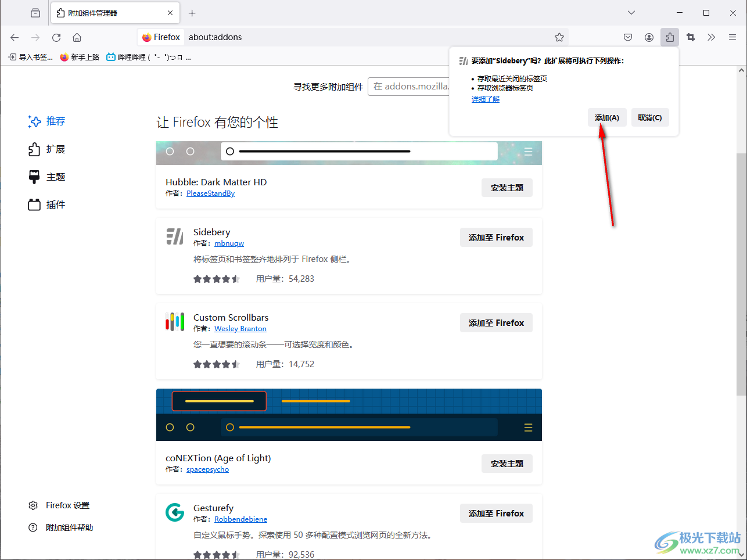Bookmark this page with the star icon
Screen dimensions: 747x560
[559, 37]
